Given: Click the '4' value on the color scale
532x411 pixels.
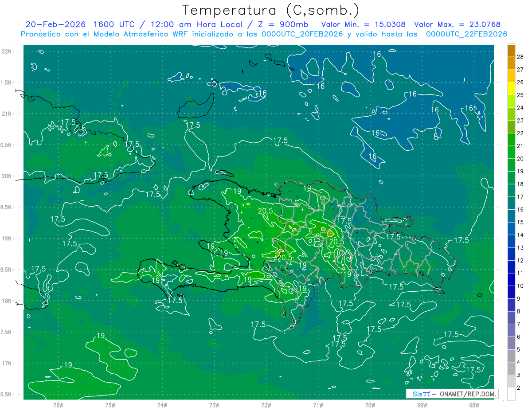Looking at the screenshot, I should 519,362.
